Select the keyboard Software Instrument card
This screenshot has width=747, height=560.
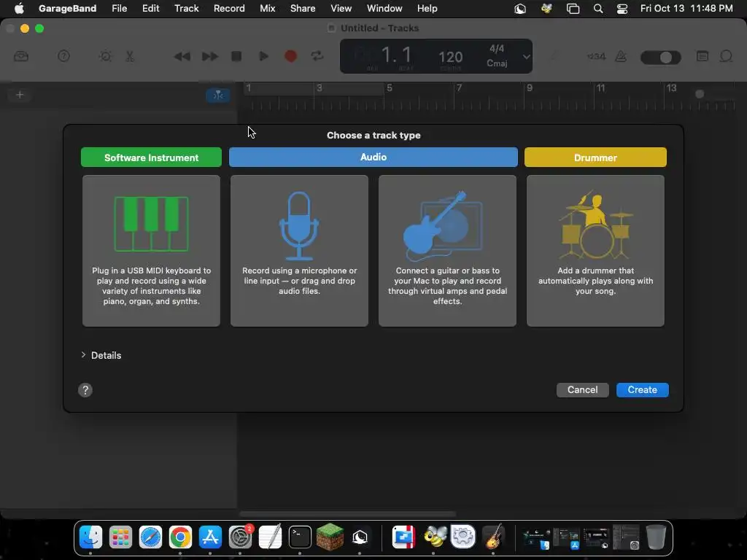(x=151, y=251)
